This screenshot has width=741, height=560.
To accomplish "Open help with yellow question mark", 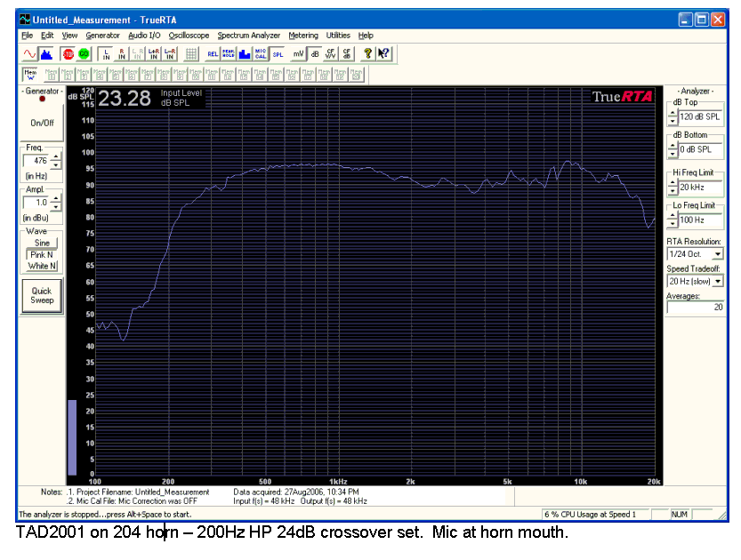I will click(x=367, y=54).
